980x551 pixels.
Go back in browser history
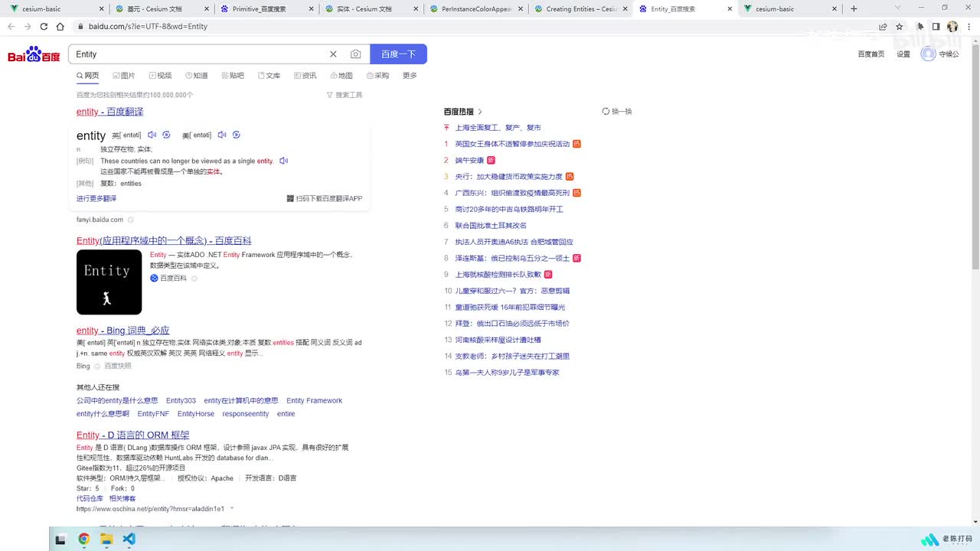pyautogui.click(x=11, y=26)
